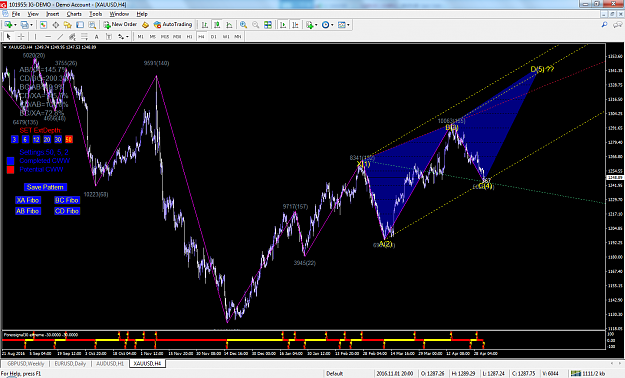Switch to M5 timeframe
Screen dimensions: 625x378
153,37
